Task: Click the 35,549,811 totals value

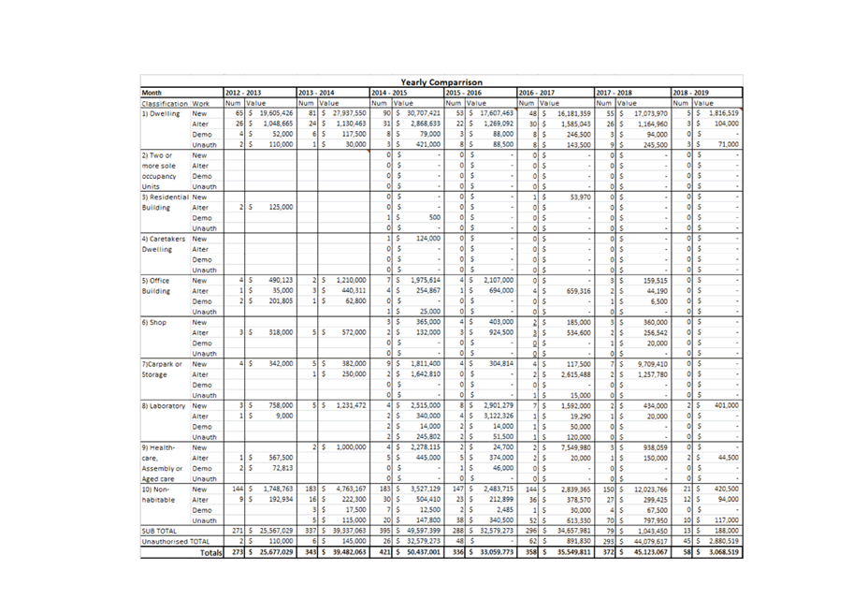Action: (x=574, y=552)
